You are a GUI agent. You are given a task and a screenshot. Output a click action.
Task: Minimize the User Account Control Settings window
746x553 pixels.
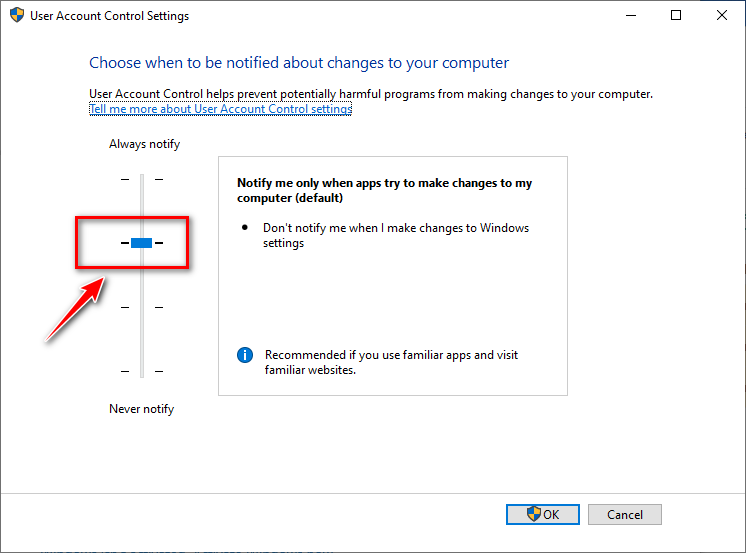tap(630, 16)
